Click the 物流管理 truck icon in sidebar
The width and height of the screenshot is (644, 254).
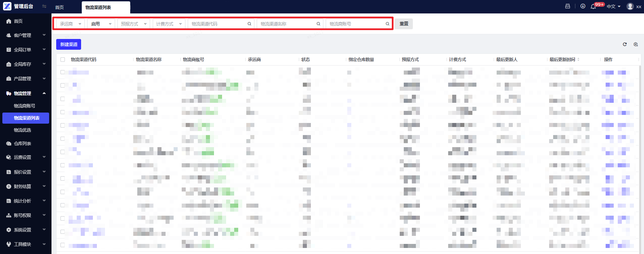(x=9, y=93)
